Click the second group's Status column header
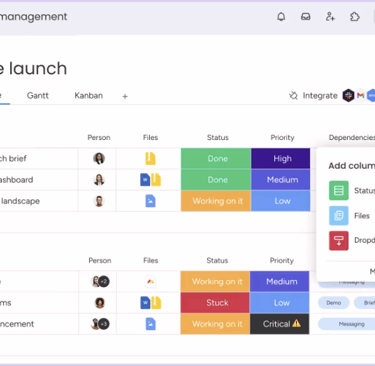 (x=217, y=260)
